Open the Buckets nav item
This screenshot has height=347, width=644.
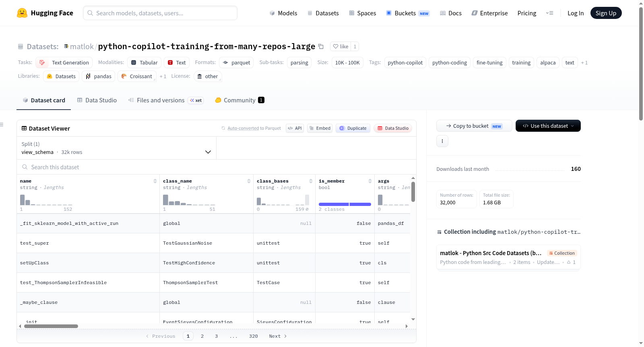click(408, 13)
